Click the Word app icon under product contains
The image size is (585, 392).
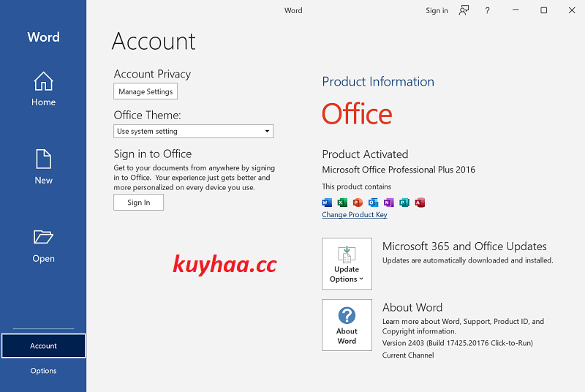tap(327, 203)
